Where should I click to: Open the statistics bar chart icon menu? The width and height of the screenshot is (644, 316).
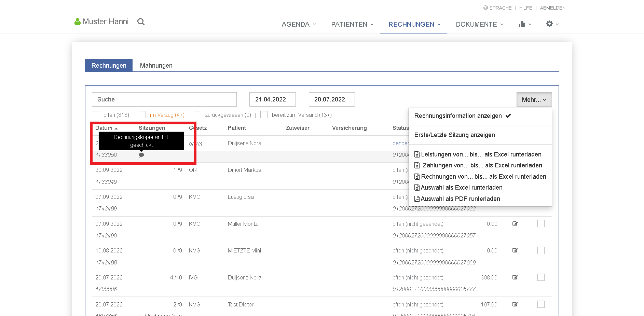coord(525,24)
